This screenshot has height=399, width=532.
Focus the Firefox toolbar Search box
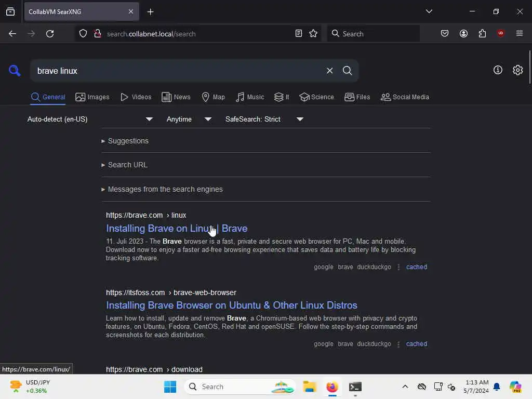[373, 34]
